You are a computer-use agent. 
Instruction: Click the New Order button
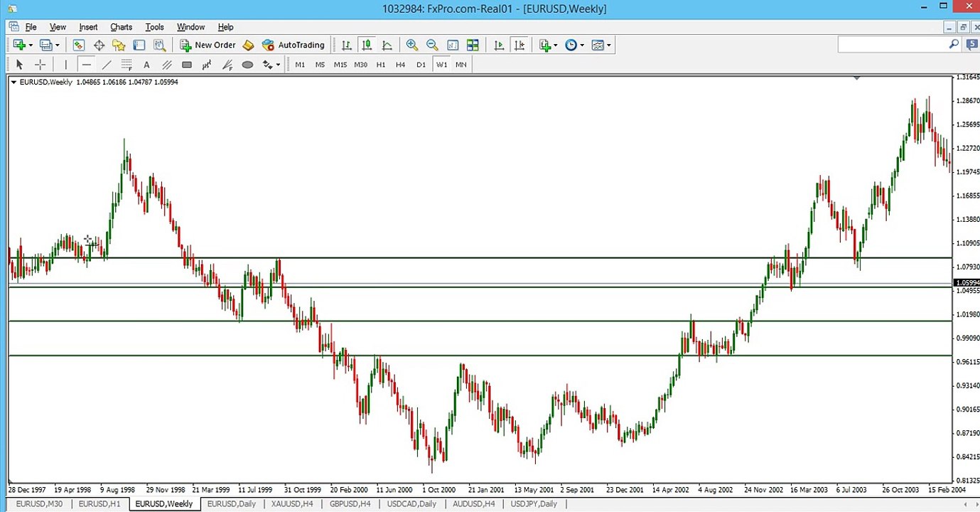[208, 45]
